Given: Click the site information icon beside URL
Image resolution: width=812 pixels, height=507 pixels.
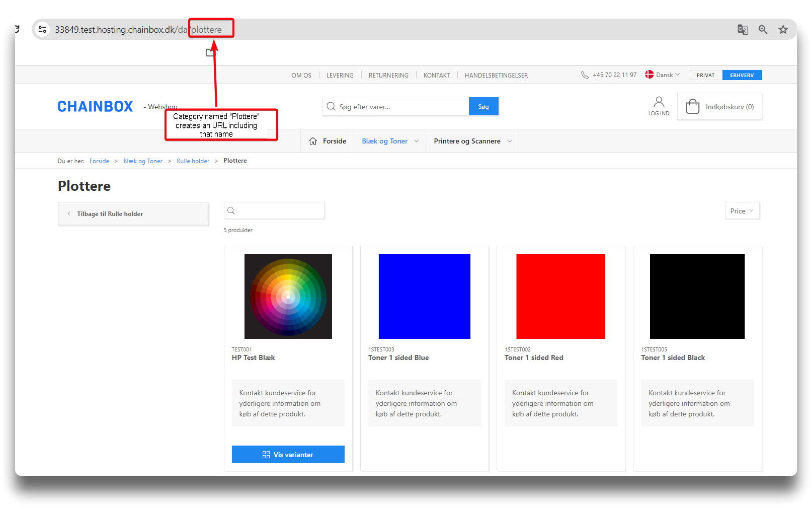Looking at the screenshot, I should coord(43,30).
